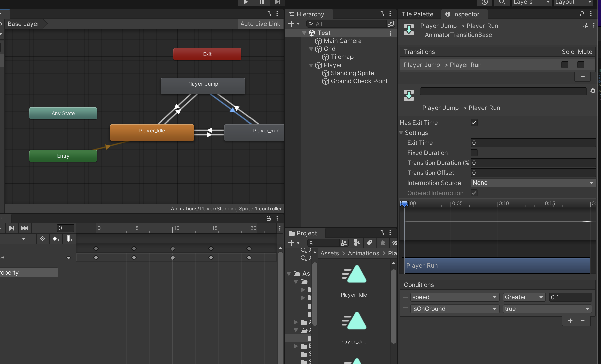This screenshot has width=601, height=364.
Task: Click search by label tag icon
Action: [369, 243]
